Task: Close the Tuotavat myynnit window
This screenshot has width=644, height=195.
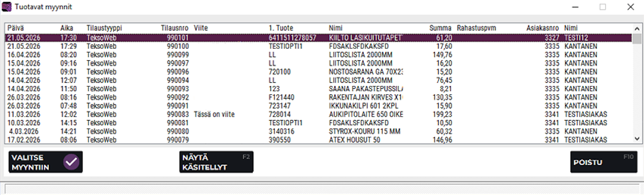Action: [631, 7]
